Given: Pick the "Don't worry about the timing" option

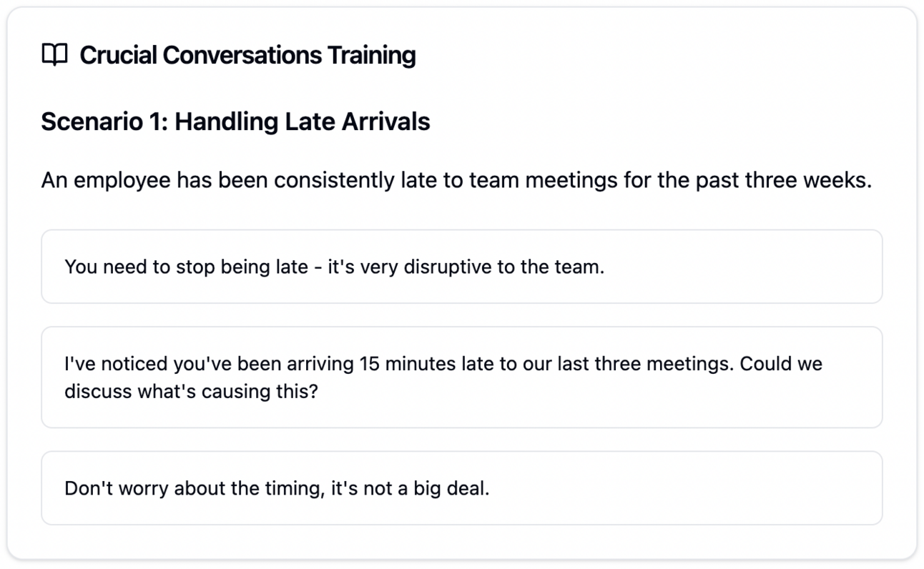Looking at the screenshot, I should [461, 488].
